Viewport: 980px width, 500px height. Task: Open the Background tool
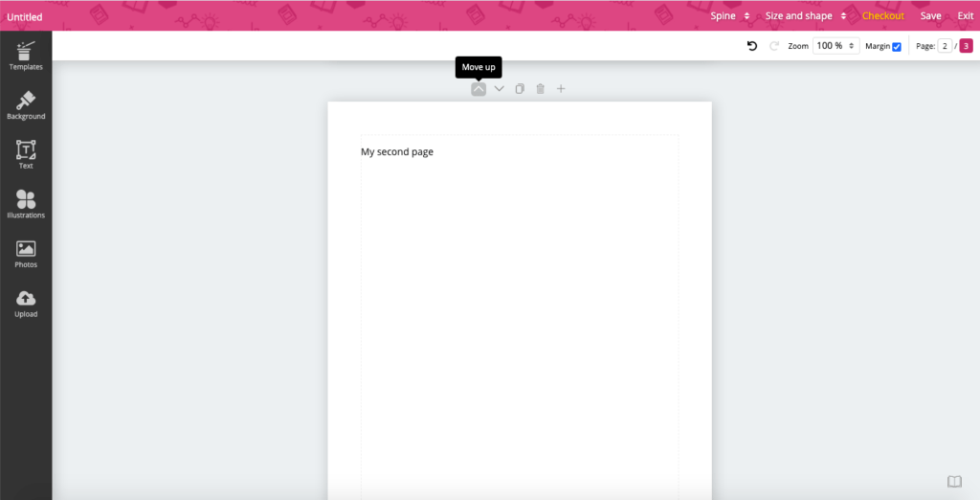[x=26, y=105]
